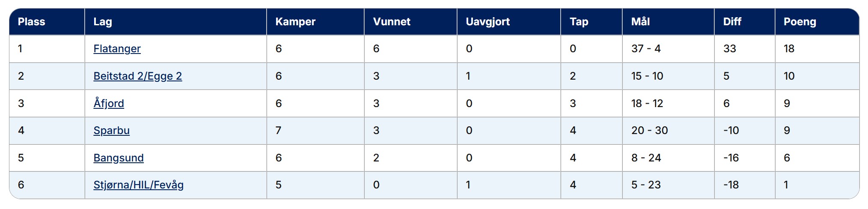Click the Vunnet column header
The height and width of the screenshot is (209, 868).
click(x=392, y=22)
